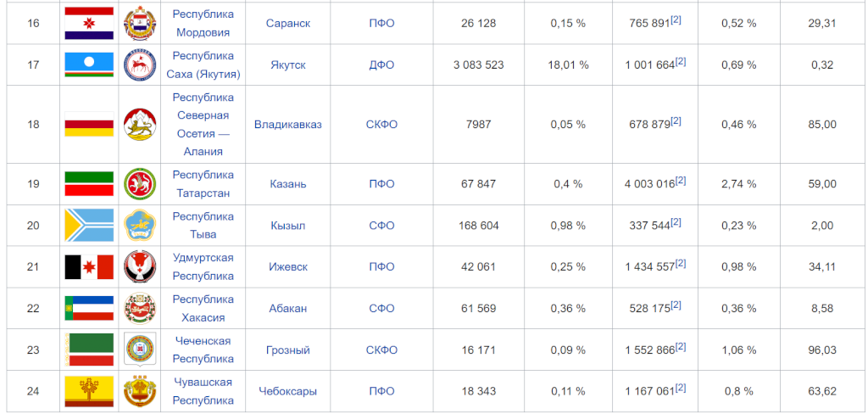The height and width of the screenshot is (414, 868).
Task: Open the coat of arms of Sakha (Yakutia)
Action: click(x=140, y=64)
